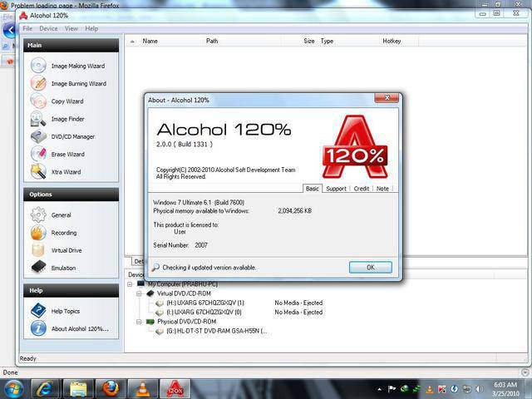Switch to the Support tab

[336, 189]
